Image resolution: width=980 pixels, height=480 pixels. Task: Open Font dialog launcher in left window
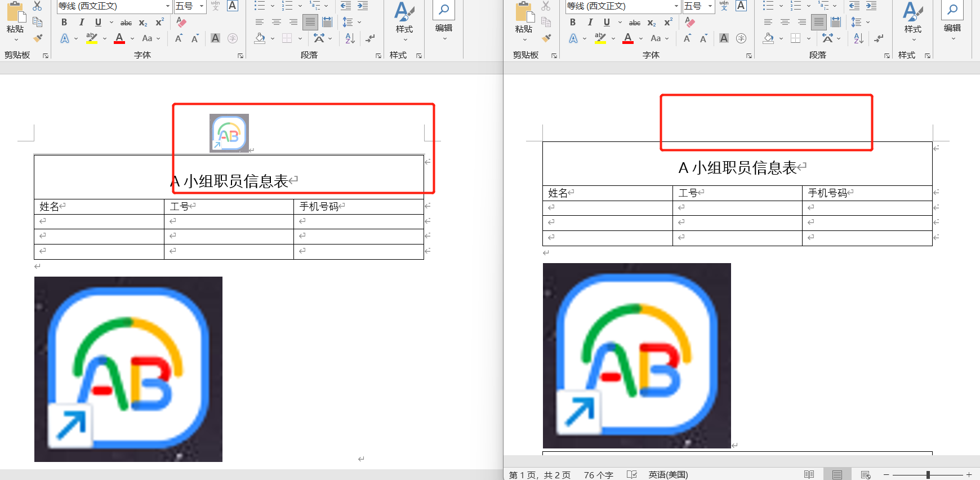[x=240, y=56]
